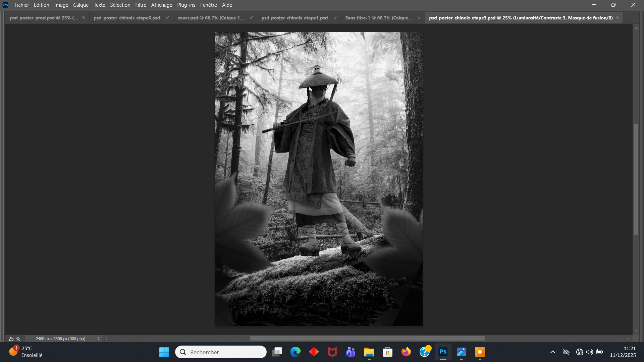
Task: Expand the document info status arrow
Action: tap(98, 339)
